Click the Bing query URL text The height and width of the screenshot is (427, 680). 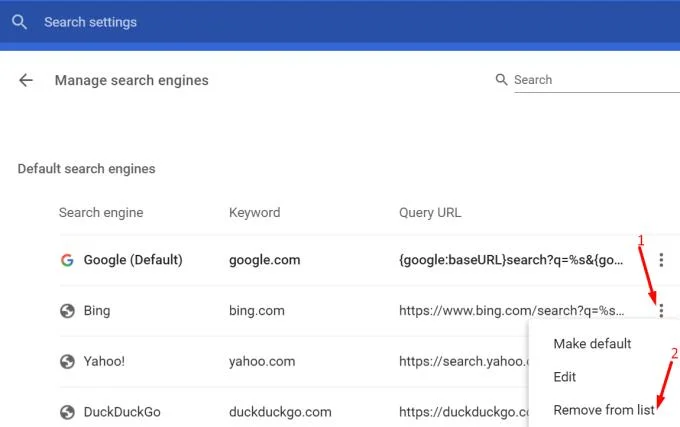click(511, 310)
